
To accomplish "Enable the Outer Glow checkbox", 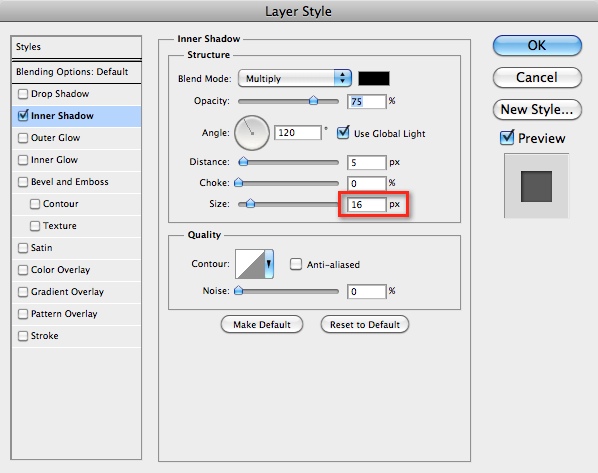I will [x=23, y=138].
